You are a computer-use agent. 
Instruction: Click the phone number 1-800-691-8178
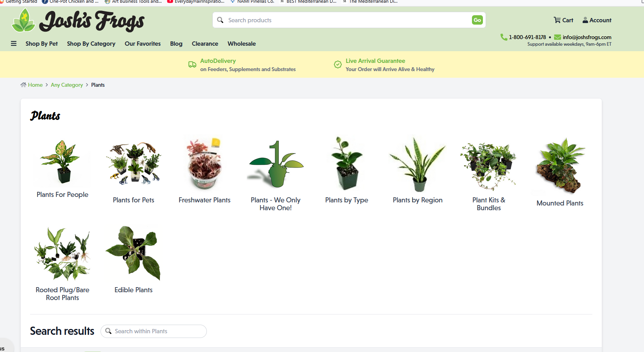pos(527,37)
